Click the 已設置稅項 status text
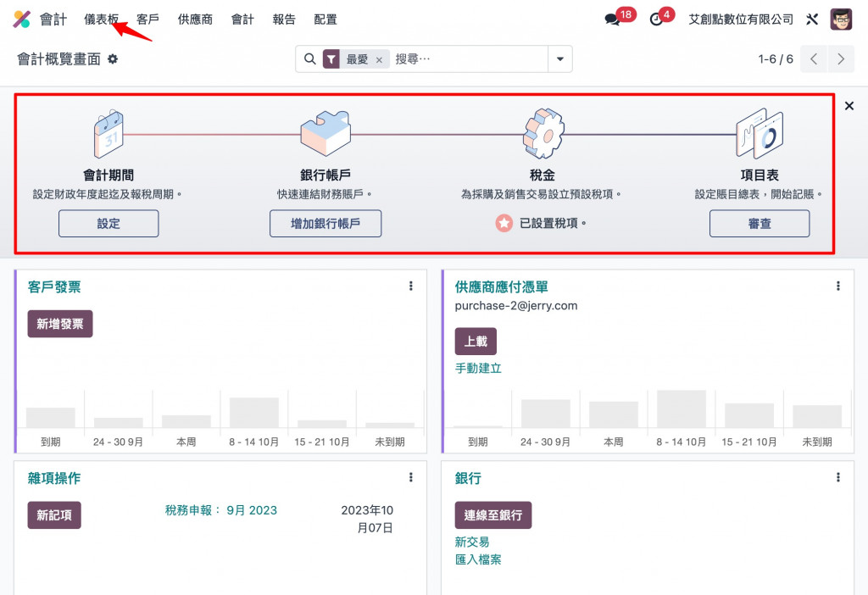Screen dimensions: 868x595 (x=553, y=223)
